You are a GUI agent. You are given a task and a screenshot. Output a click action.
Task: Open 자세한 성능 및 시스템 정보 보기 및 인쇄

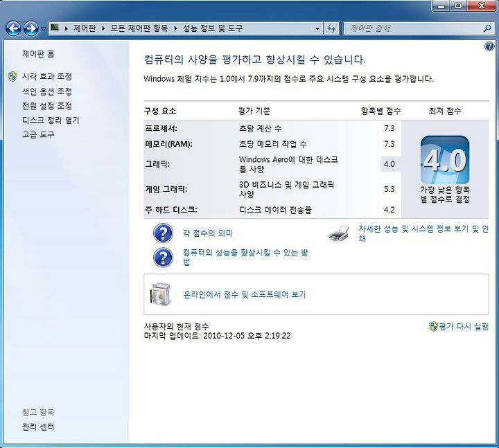(x=423, y=233)
